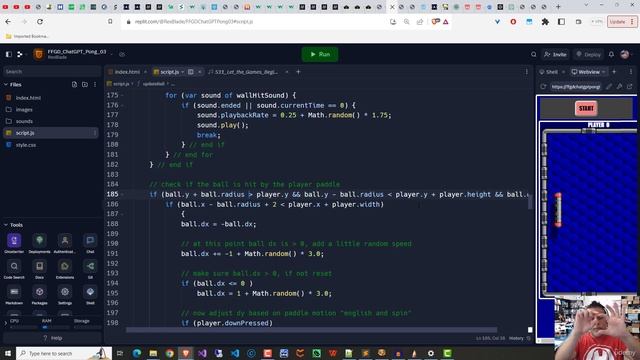Open the Files section three-dot menu
The width and height of the screenshot is (640, 360).
pyautogui.click(x=95, y=84)
